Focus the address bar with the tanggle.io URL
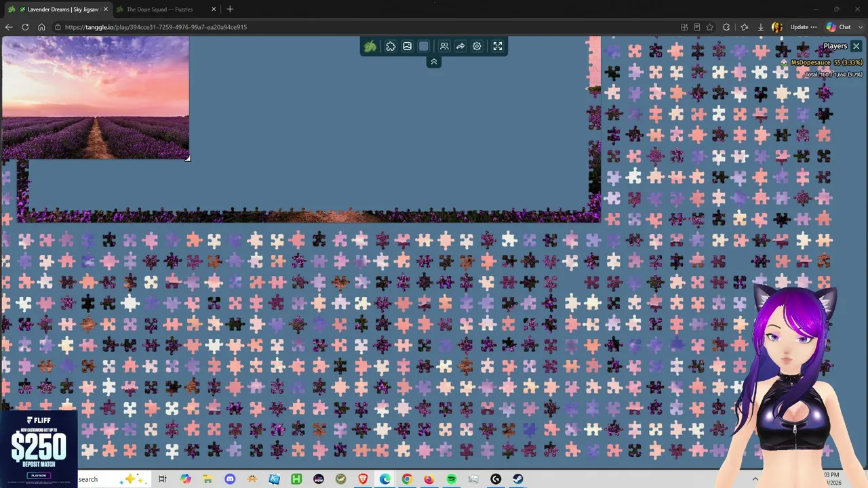 pyautogui.click(x=366, y=27)
